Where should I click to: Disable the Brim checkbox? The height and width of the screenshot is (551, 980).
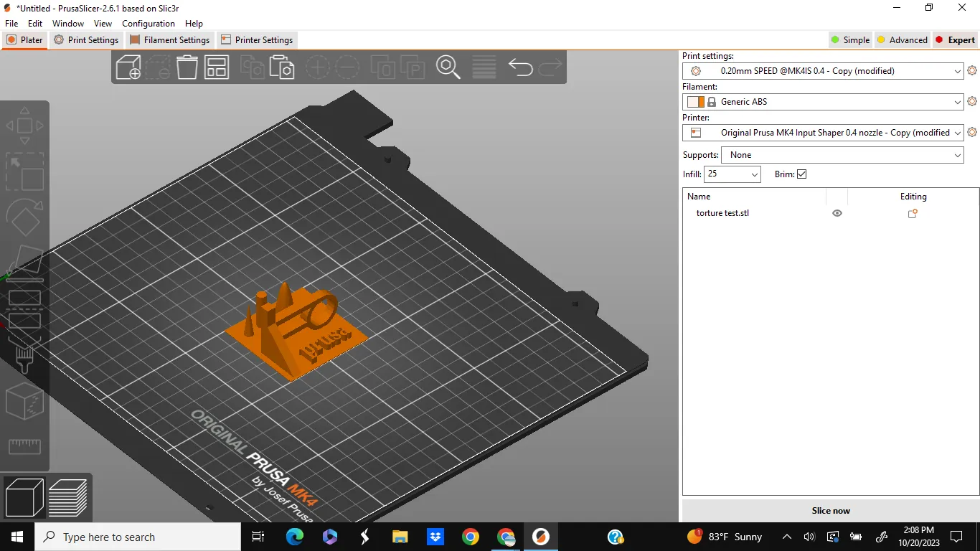[801, 174]
